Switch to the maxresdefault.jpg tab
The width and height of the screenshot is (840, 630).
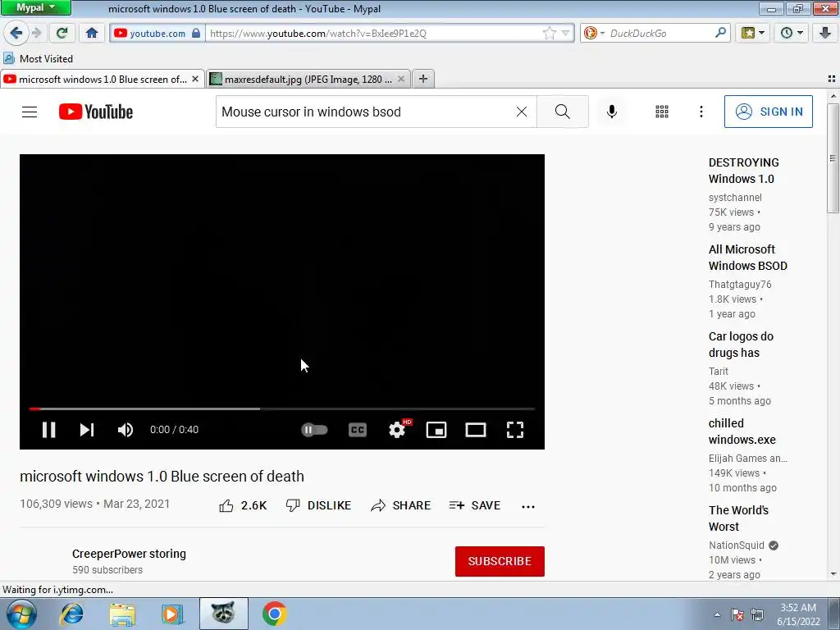click(x=308, y=80)
